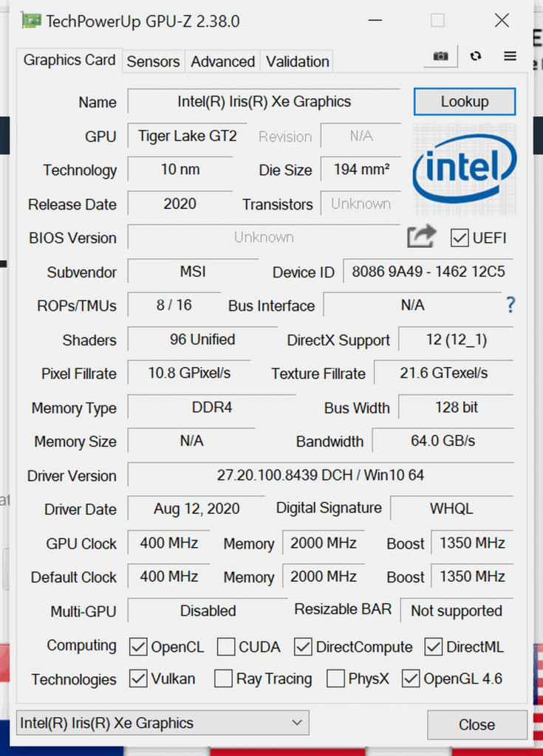This screenshot has height=756, width=543.
Task: Toggle the Ray Tracing checkbox
Action: point(223,678)
